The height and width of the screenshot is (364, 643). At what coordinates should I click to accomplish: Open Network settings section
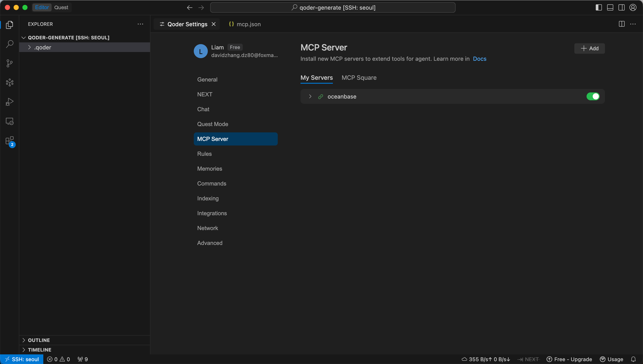[235, 228]
